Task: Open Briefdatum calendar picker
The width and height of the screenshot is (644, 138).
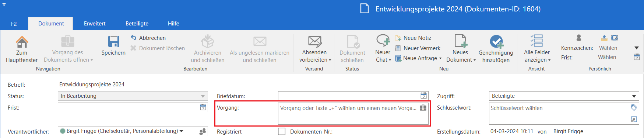Action: click(x=424, y=96)
